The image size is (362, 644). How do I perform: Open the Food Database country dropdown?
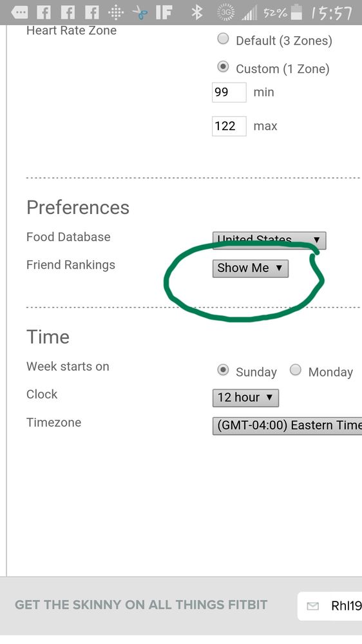coord(269,240)
